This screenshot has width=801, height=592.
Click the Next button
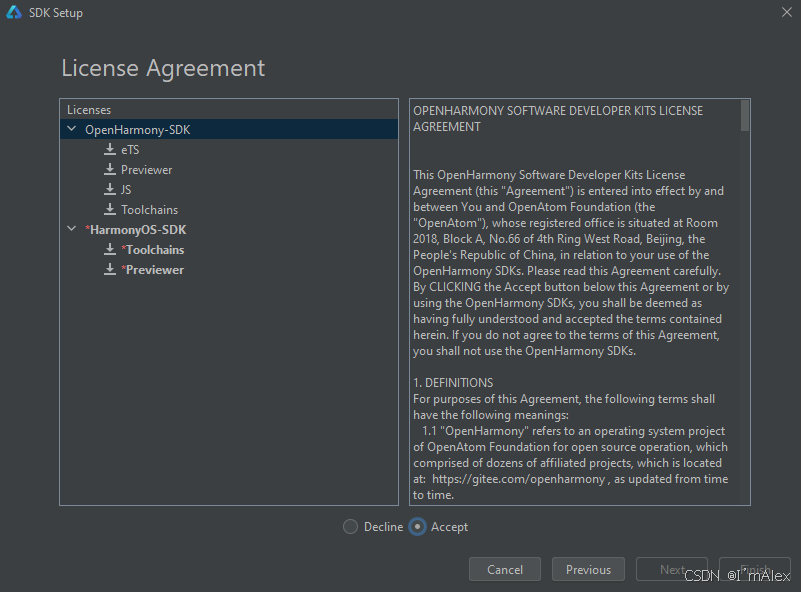click(x=672, y=569)
